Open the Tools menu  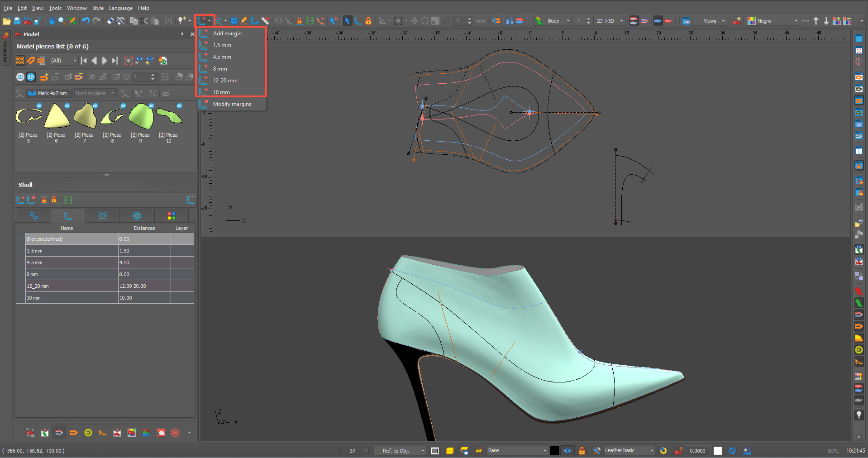point(55,8)
